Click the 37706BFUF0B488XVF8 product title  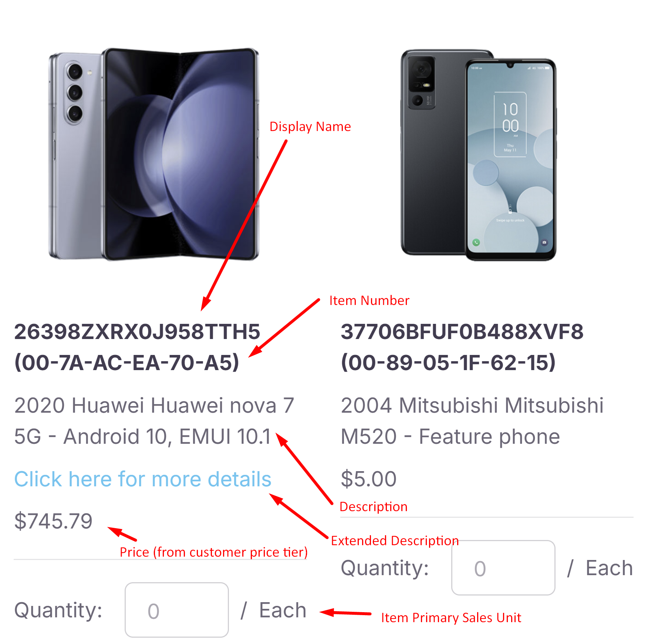point(462,332)
